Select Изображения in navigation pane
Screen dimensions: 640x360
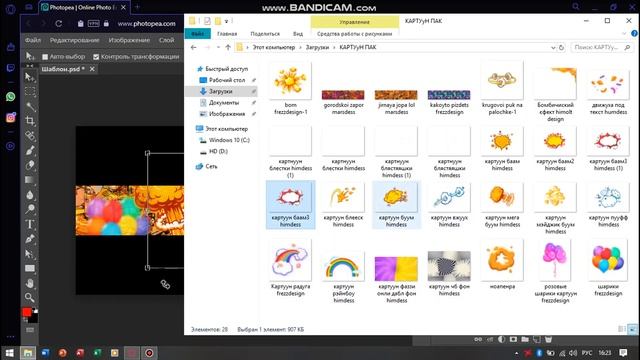(x=227, y=114)
